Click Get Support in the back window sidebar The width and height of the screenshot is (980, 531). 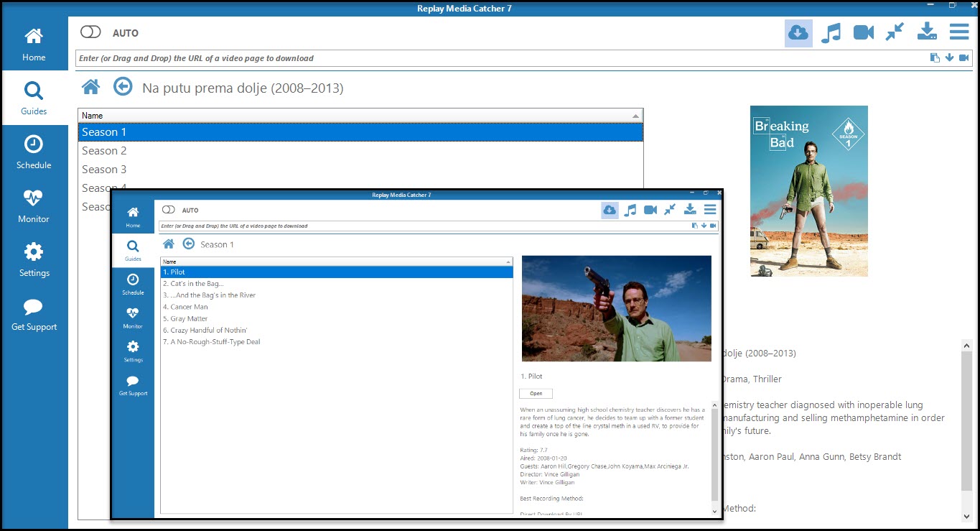click(34, 313)
